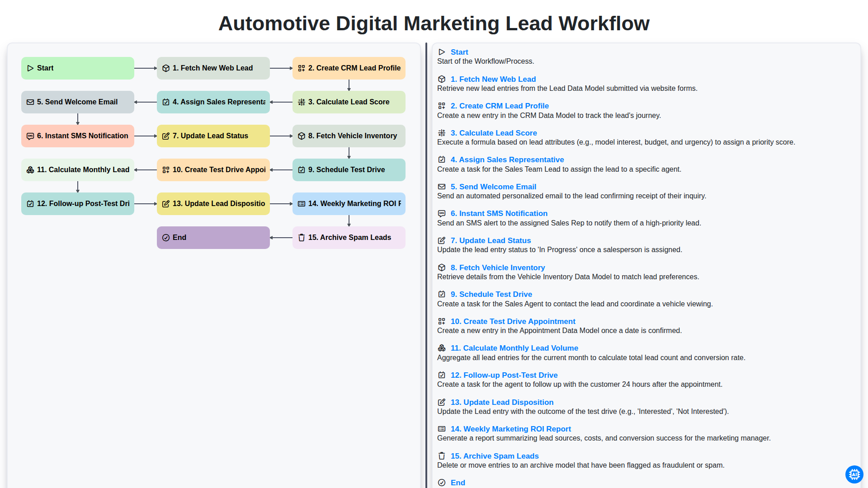Screen dimensions: 868x488
Task: Select the Fetch New Web Lead node
Action: (213, 68)
